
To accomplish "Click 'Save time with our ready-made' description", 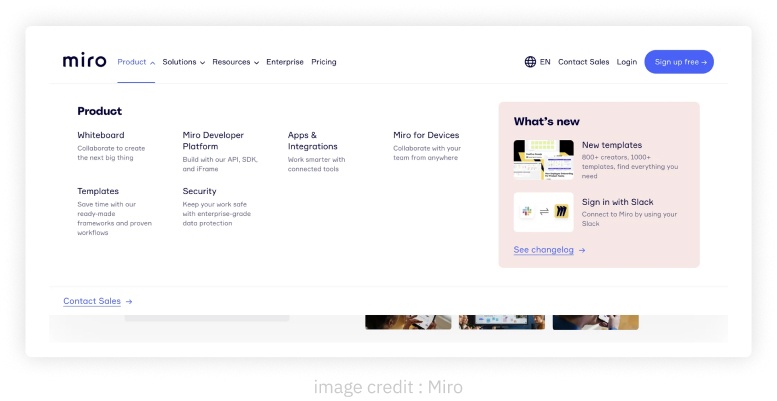I will pos(114,219).
